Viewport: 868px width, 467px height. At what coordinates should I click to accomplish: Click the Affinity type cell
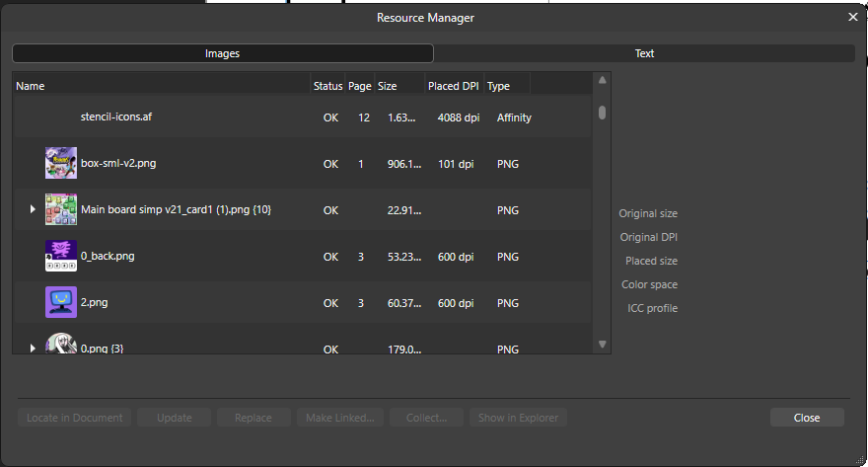(514, 117)
